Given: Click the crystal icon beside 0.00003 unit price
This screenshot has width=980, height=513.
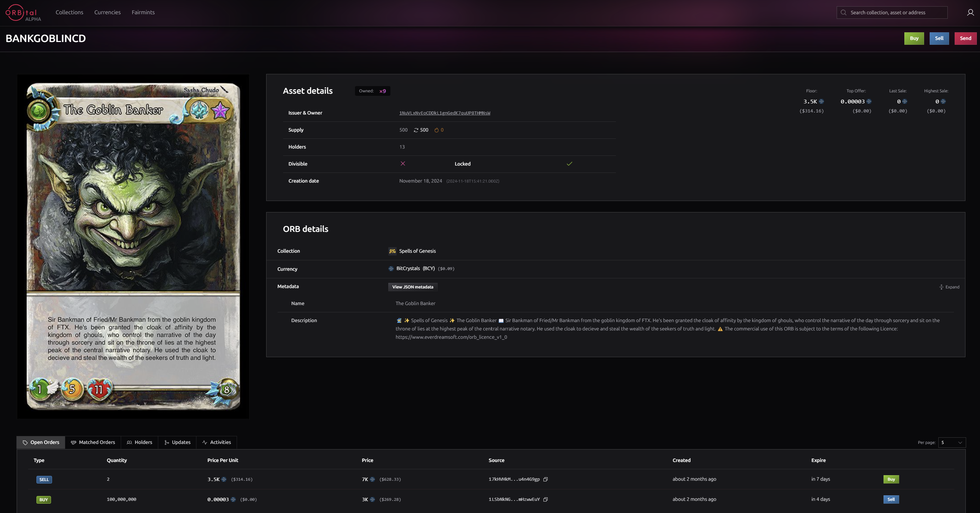Looking at the screenshot, I should tap(233, 500).
